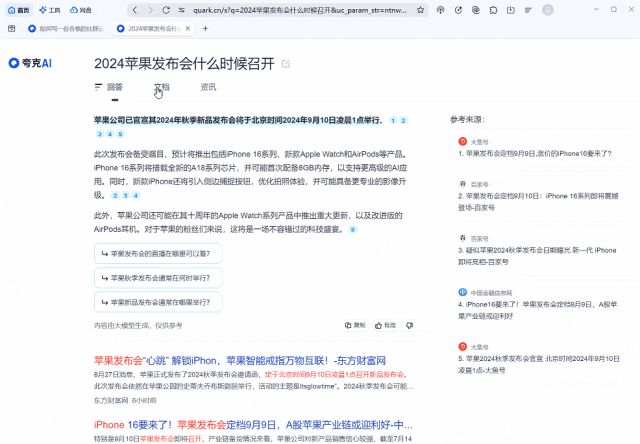Click the tab list icon left of tabs
640x444 pixels.
(11, 28)
